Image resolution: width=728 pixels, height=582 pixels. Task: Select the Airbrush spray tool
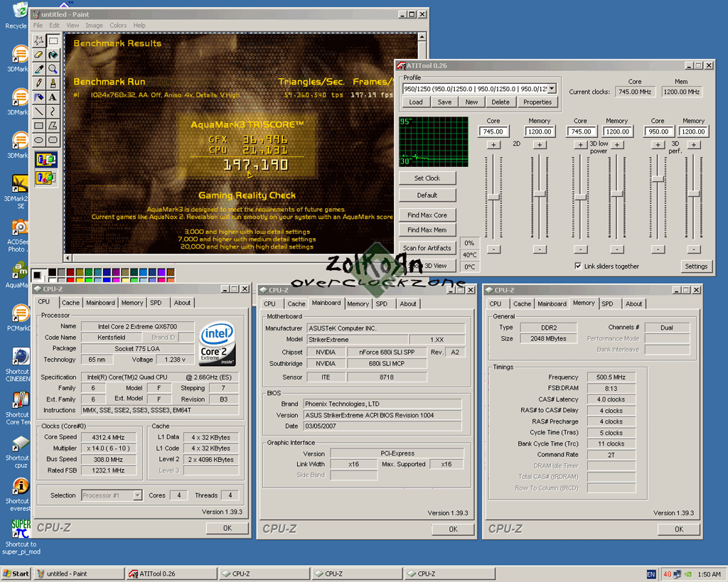click(39, 97)
